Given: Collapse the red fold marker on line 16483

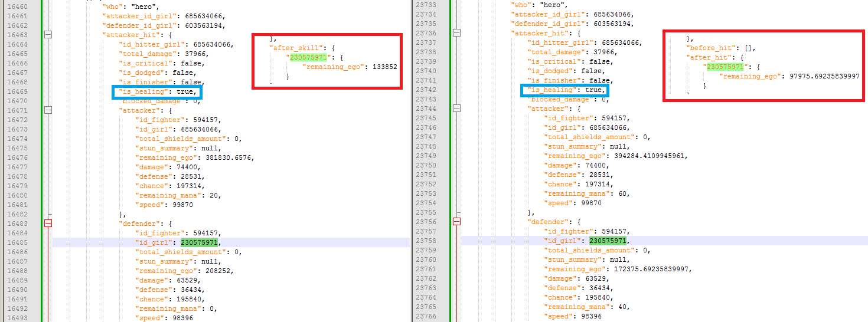Looking at the screenshot, I should (x=48, y=223).
